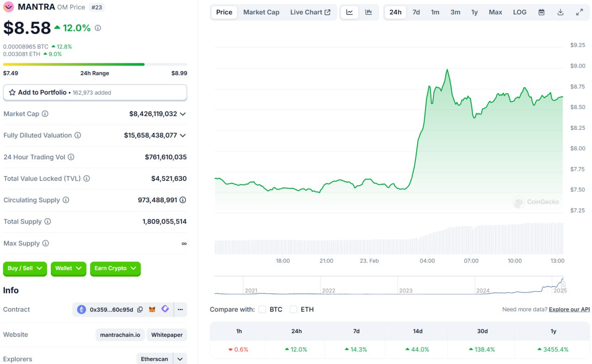
Task: Select 24h time range
Action: pyautogui.click(x=395, y=12)
